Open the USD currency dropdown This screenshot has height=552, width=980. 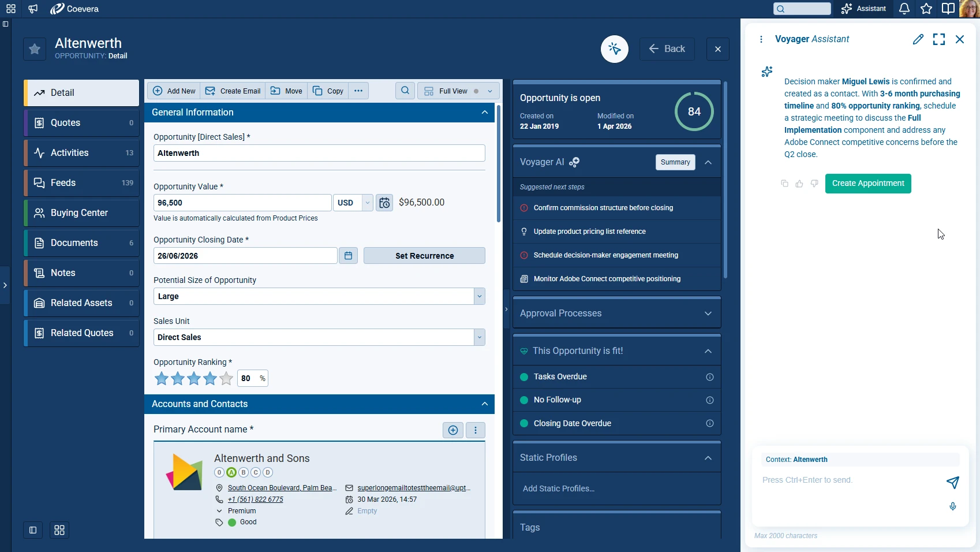tap(354, 203)
